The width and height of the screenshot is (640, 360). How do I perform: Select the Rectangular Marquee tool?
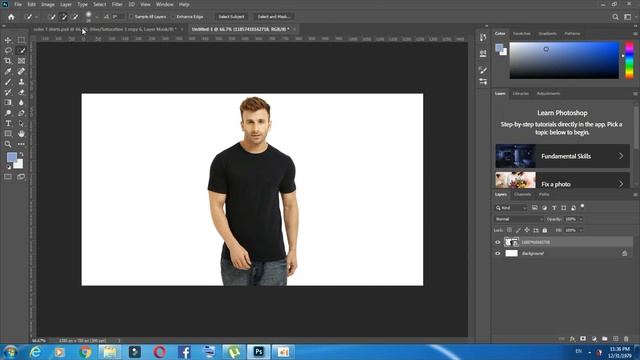21,40
